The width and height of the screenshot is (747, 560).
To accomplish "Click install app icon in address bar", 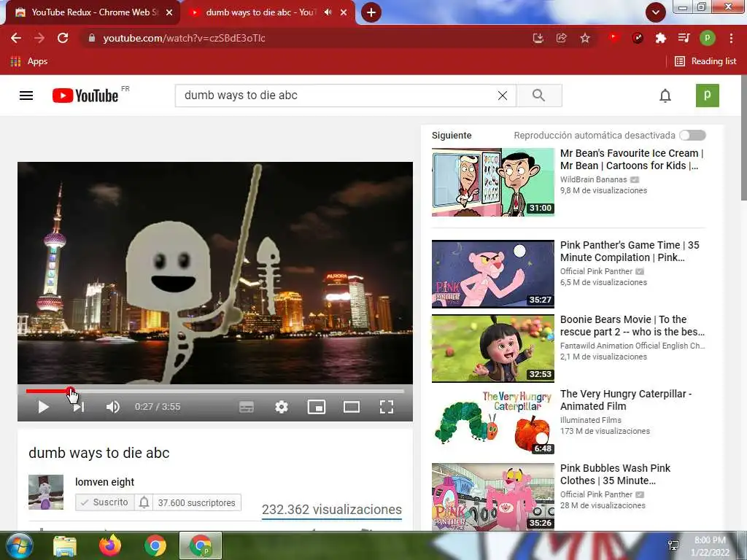I will (x=538, y=38).
